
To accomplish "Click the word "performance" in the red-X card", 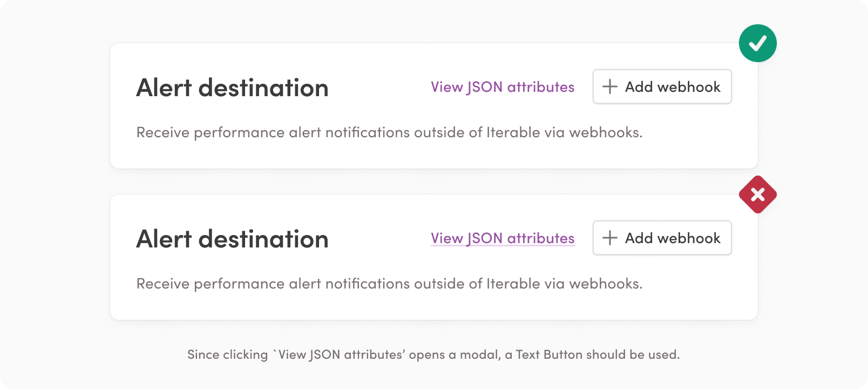I will pyautogui.click(x=239, y=284).
